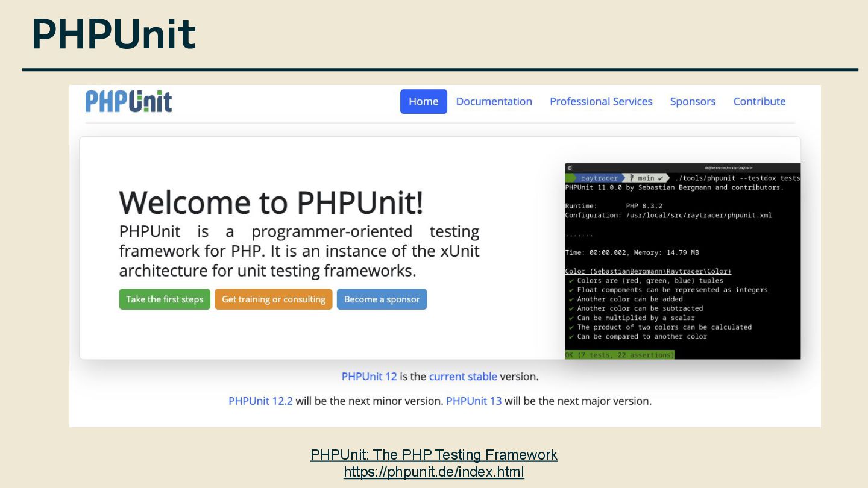The height and width of the screenshot is (488, 868).
Task: Click the green Take the first steps button
Action: (x=165, y=299)
